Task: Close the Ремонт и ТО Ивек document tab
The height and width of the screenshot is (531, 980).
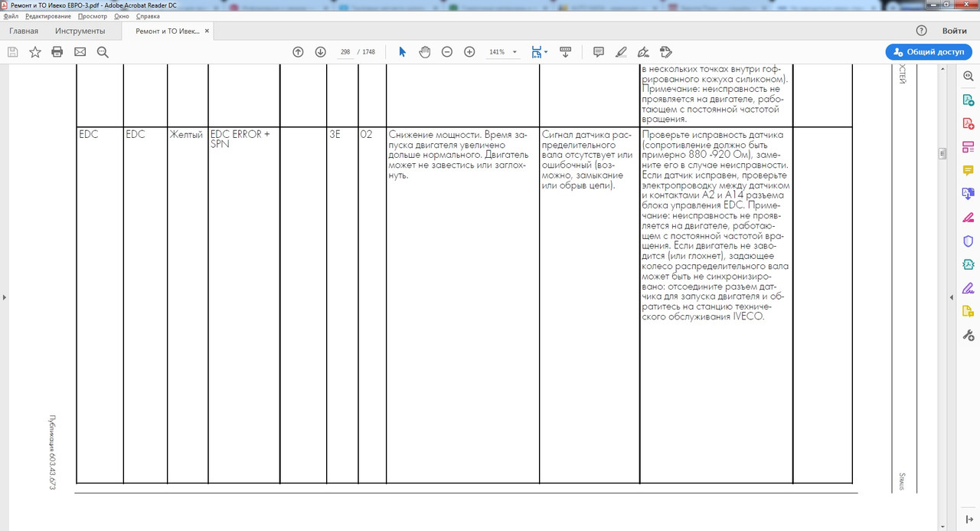Action: [207, 31]
